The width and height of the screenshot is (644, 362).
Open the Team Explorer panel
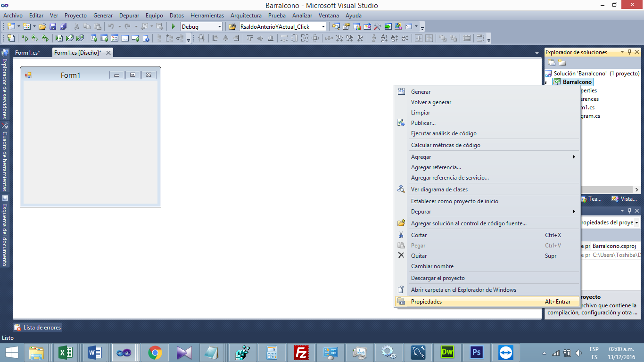pyautogui.click(x=596, y=198)
